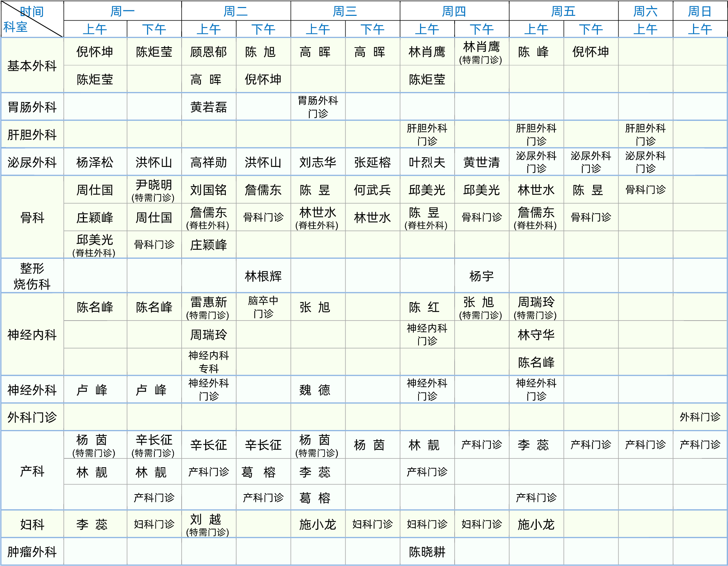Select 尹晓明 特需门诊 cell

[153, 190]
